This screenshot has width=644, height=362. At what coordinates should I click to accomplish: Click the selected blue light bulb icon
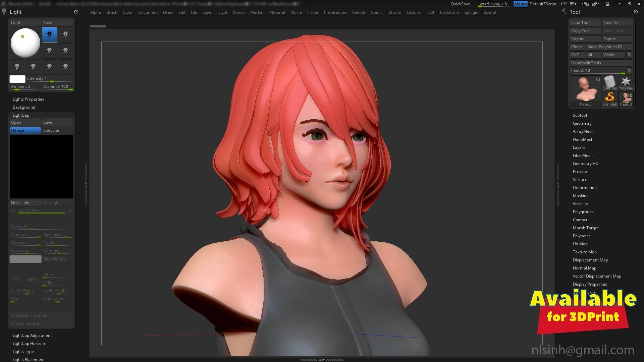50,35
